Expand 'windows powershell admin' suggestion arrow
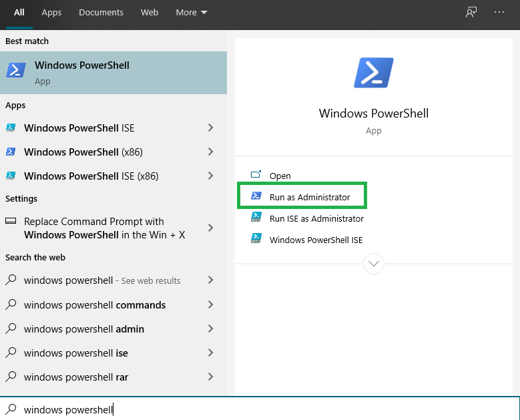Viewport: 520px width, 420px height. coord(210,329)
